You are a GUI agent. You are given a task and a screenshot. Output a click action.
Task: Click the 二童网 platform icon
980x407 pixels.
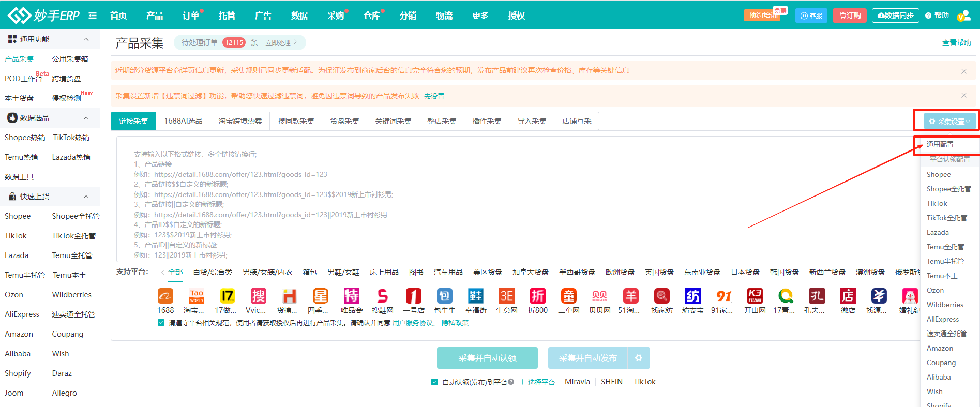coord(569,296)
